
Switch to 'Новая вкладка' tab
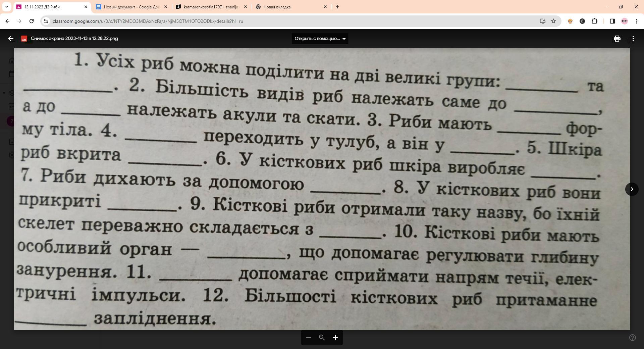[291, 7]
